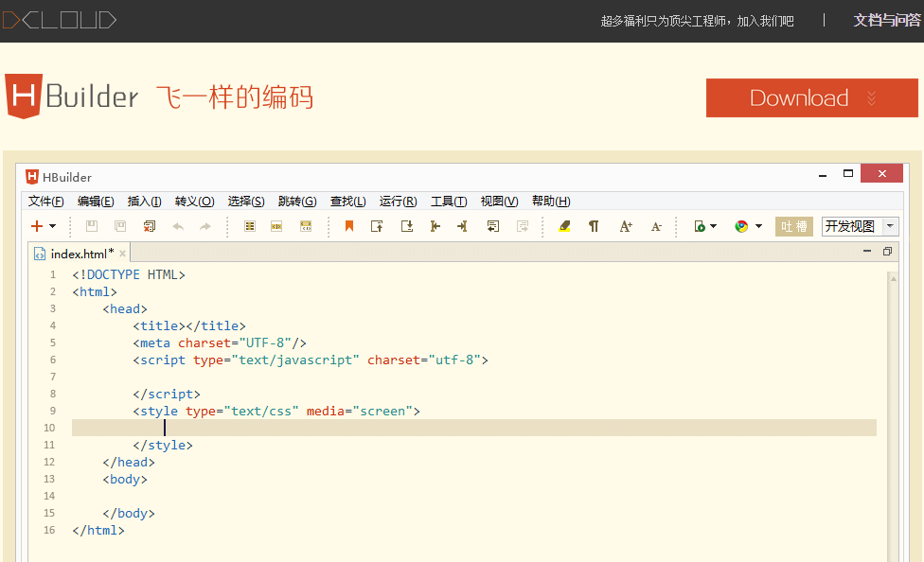Open the 插入(I) menu

144,202
